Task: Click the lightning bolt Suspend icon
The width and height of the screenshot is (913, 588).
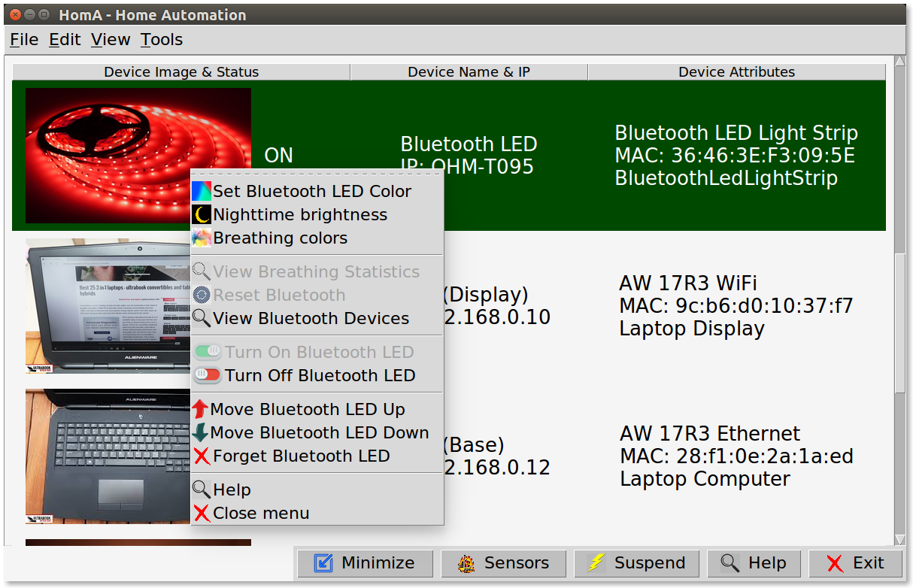Action: click(x=596, y=563)
